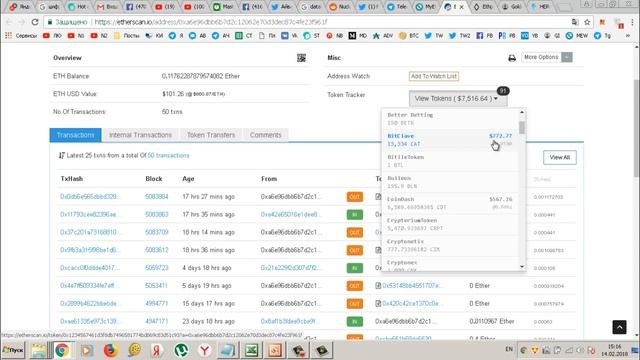Image resolution: width=640 pixels, height=360 pixels.
Task: Select the BitlleToken entry in token list
Action: coord(450,161)
